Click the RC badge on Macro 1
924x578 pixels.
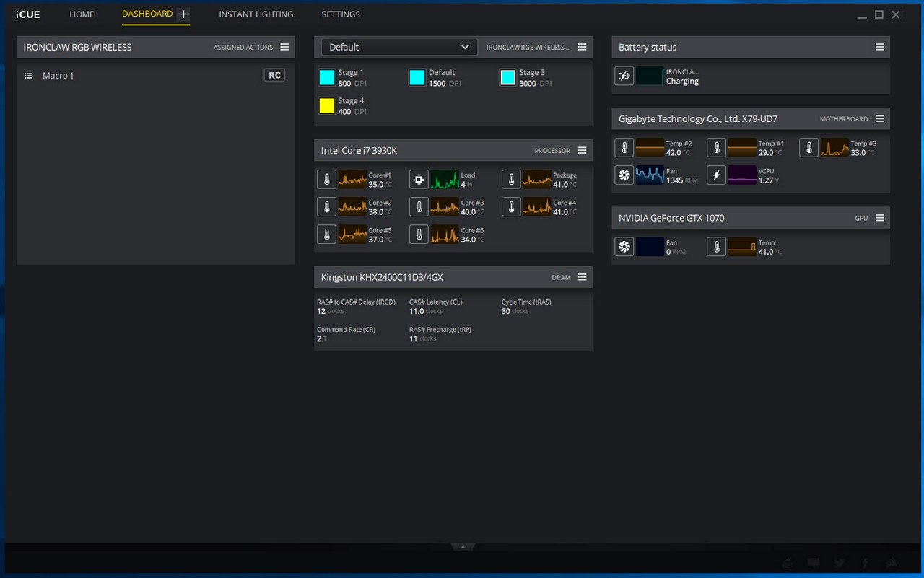click(x=274, y=75)
